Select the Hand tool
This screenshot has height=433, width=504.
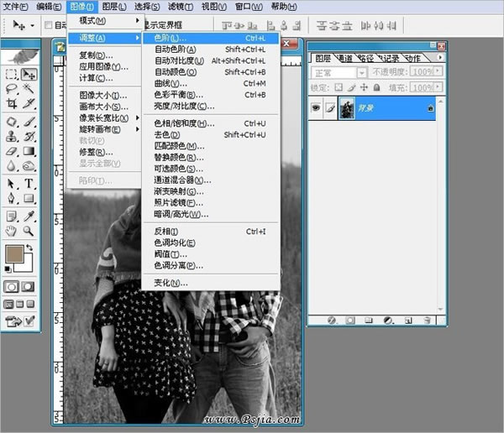pyautogui.click(x=12, y=231)
